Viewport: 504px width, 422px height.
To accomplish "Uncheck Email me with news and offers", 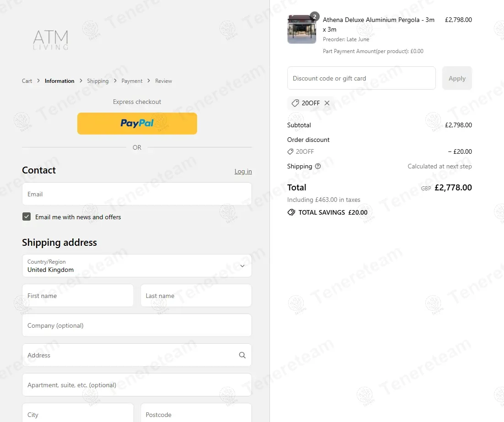I will pos(27,216).
